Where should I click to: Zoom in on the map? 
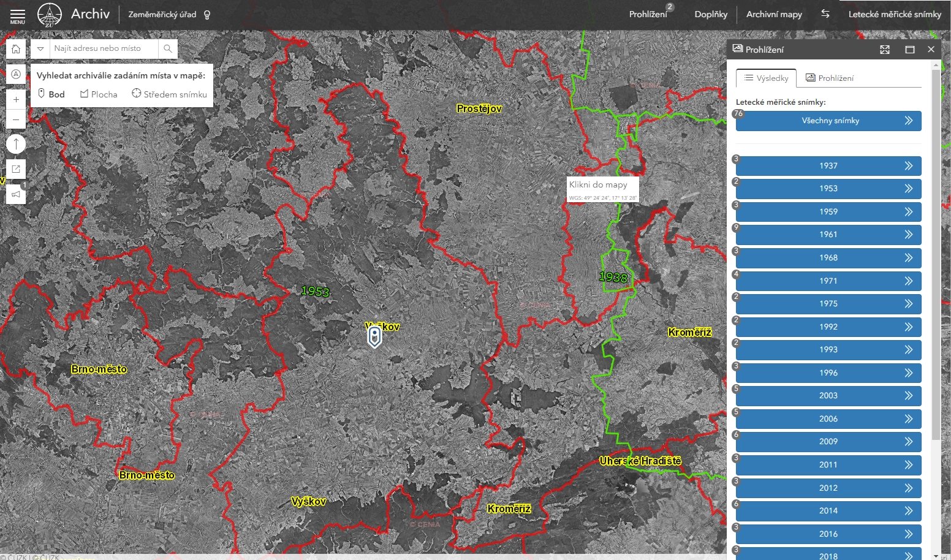tap(16, 99)
